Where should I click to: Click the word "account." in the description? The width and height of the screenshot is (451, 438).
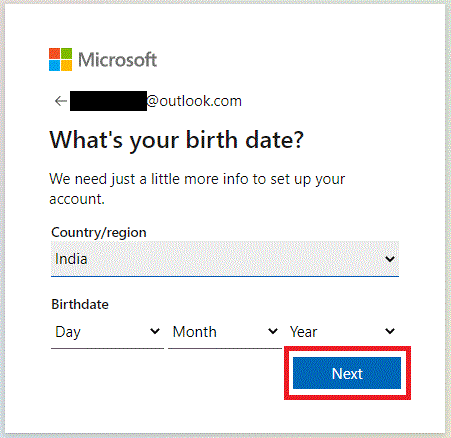[77, 199]
